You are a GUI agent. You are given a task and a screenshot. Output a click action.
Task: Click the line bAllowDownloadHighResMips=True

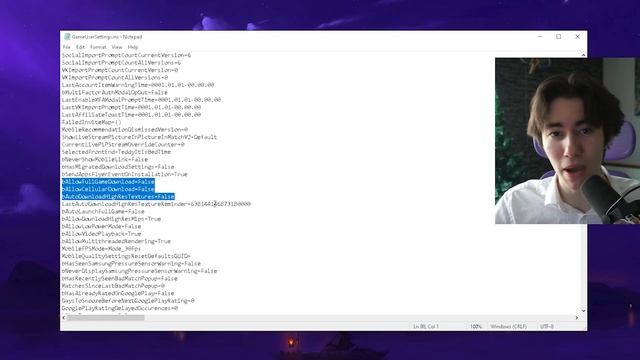tap(111, 219)
